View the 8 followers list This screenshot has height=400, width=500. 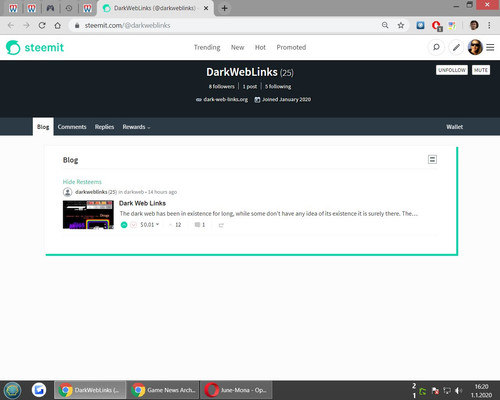pyautogui.click(x=222, y=86)
